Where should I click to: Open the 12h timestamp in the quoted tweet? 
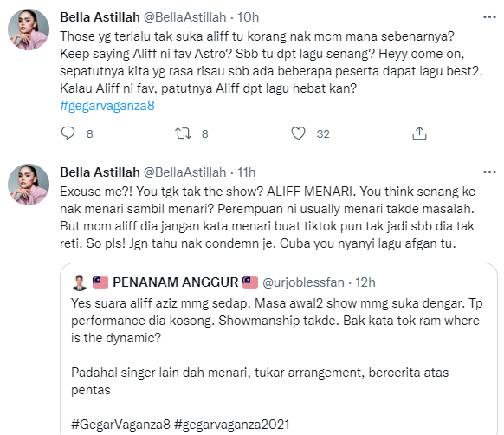coord(365,282)
